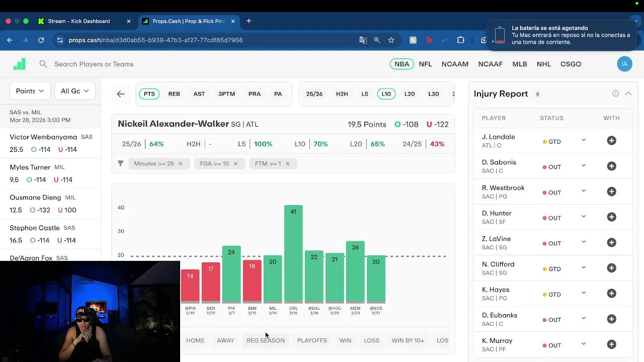Reload the page with the refresh icon
This screenshot has width=644, height=362.
coord(41,40)
